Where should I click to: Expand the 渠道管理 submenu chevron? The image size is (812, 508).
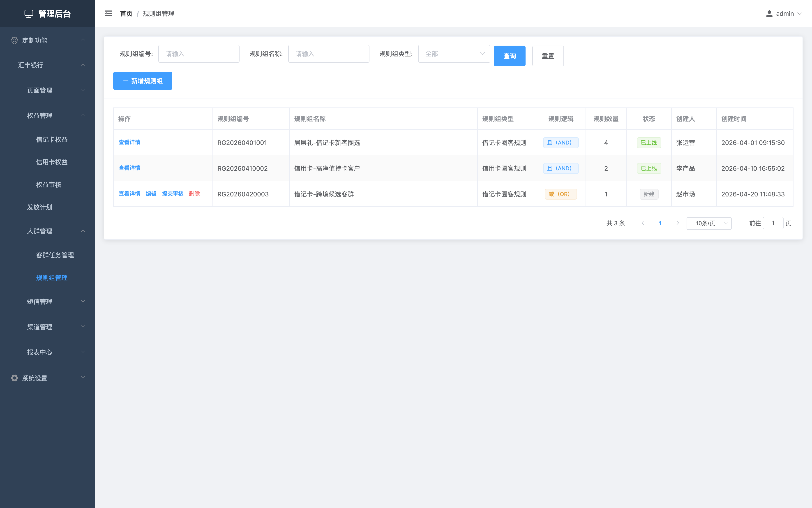(x=83, y=326)
